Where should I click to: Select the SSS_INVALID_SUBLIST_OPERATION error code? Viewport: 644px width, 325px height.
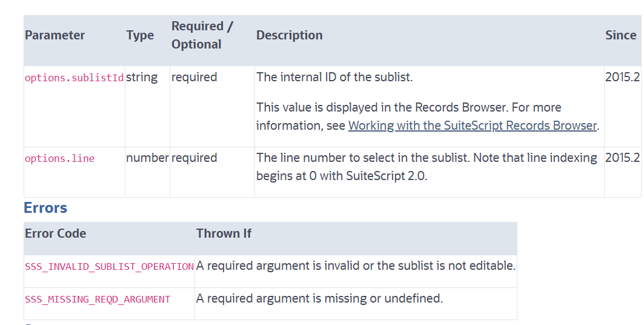coord(109,266)
